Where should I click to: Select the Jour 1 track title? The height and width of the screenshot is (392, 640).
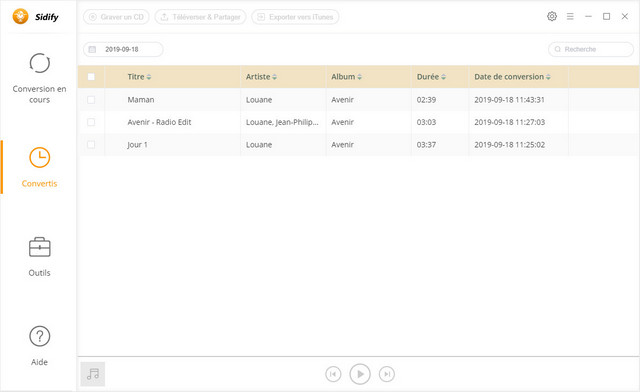point(137,145)
